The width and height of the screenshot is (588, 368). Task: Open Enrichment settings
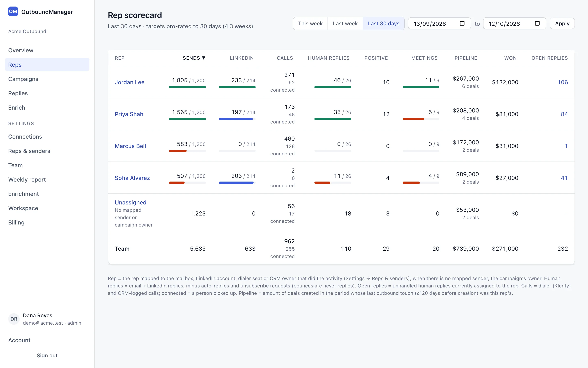tap(47, 194)
